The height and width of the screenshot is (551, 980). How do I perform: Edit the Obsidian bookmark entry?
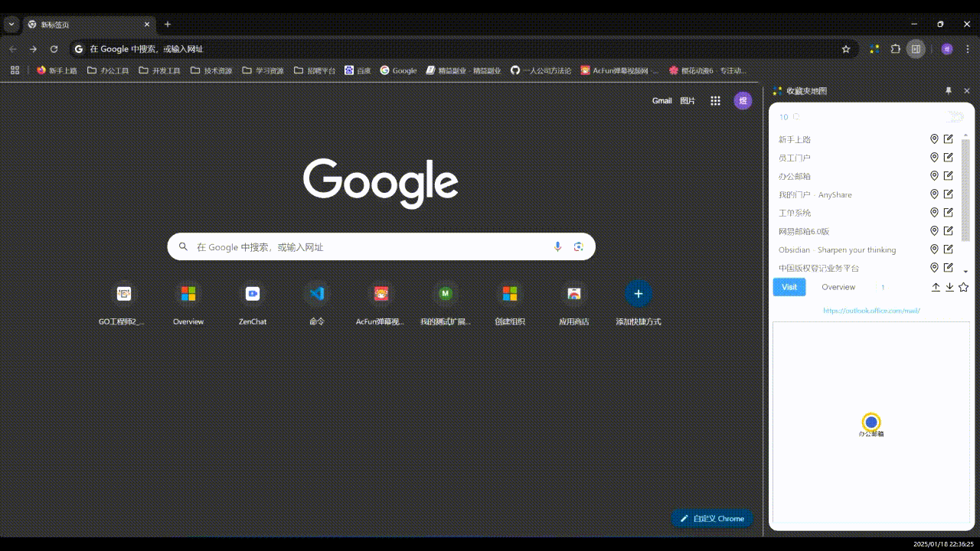[949, 249]
